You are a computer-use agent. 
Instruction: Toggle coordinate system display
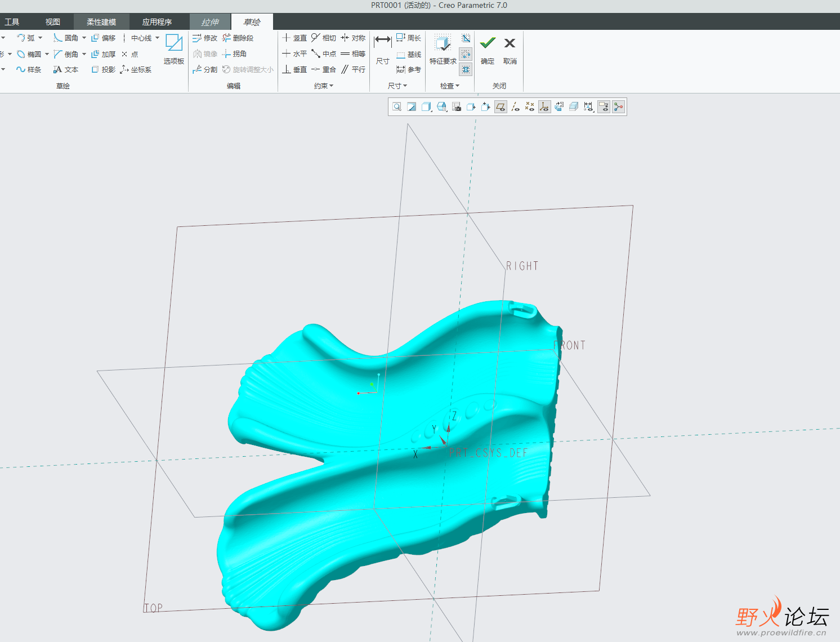click(x=544, y=107)
